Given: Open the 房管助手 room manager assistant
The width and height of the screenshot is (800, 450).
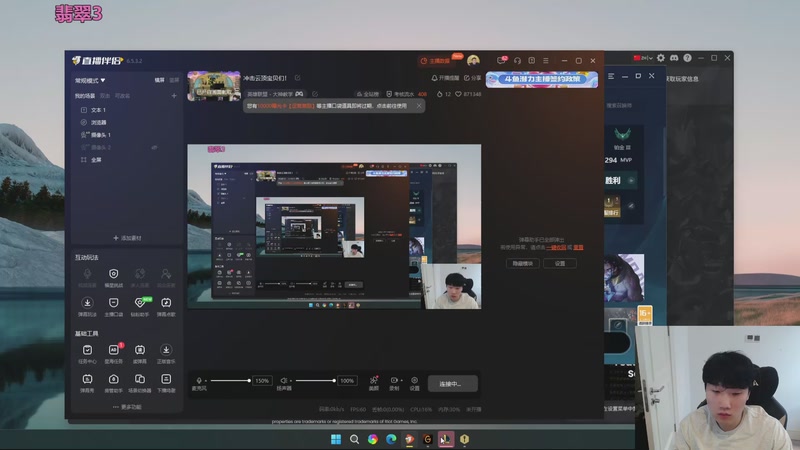Looking at the screenshot, I should coord(114,379).
